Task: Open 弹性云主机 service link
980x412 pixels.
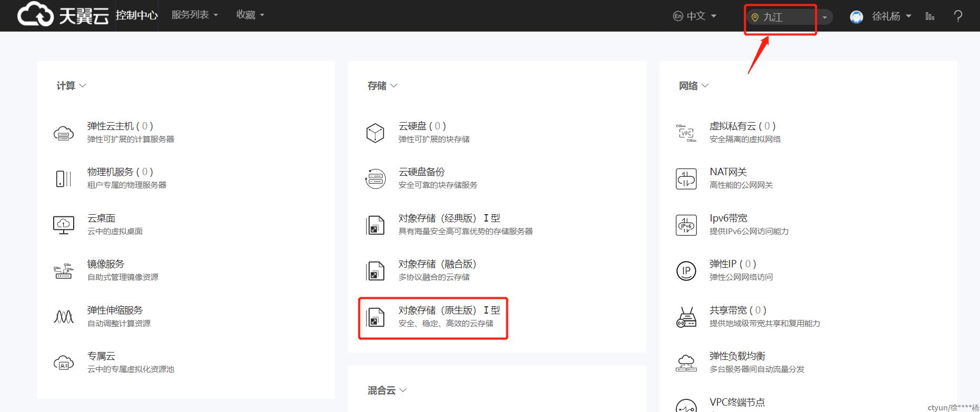Action: pyautogui.click(x=120, y=126)
